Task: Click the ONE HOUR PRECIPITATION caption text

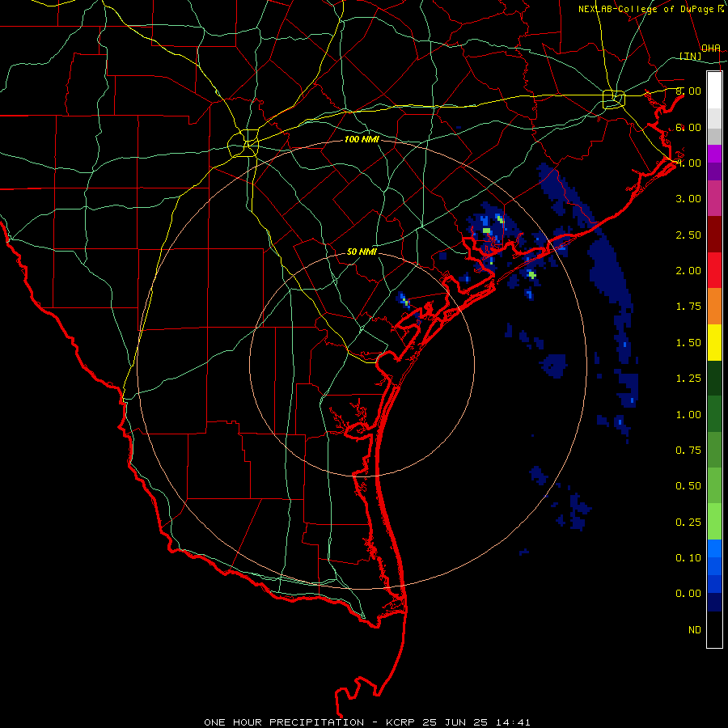Action: (284, 722)
